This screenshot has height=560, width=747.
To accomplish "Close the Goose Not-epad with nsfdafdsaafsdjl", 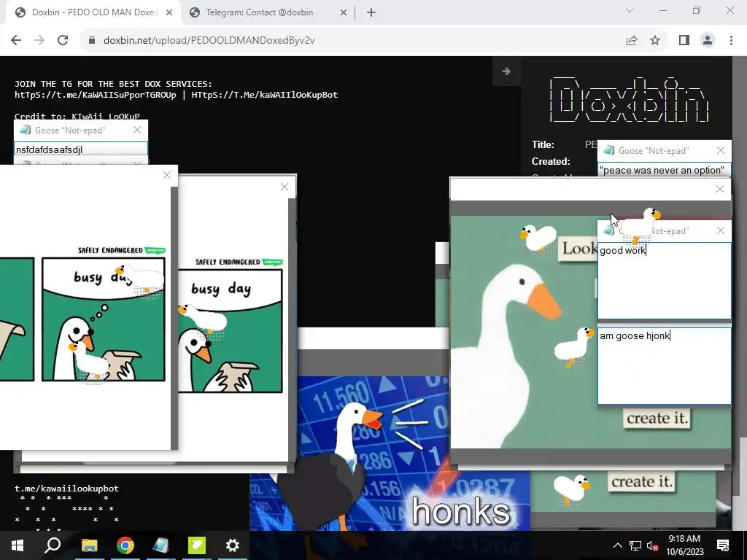I will pyautogui.click(x=137, y=130).
